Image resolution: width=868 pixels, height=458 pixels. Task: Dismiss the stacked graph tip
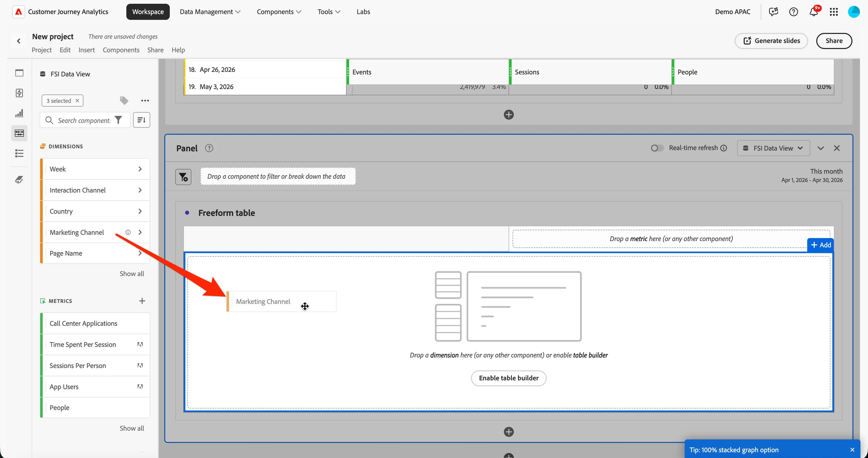tap(852, 449)
